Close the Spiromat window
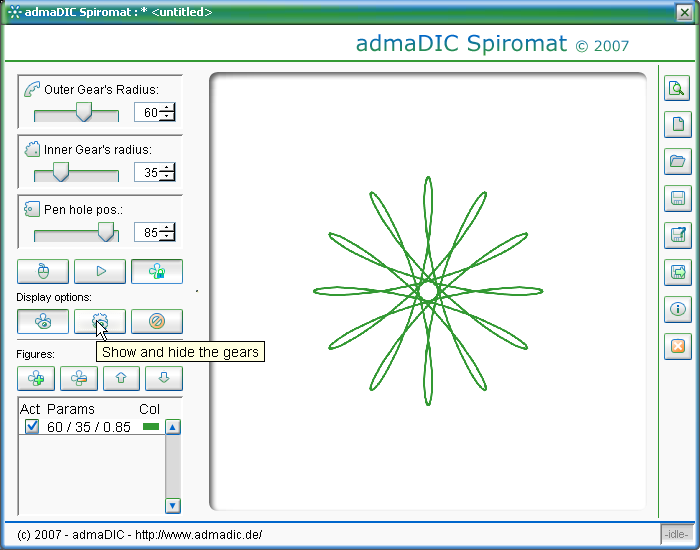The height and width of the screenshot is (550, 700). pyautogui.click(x=684, y=12)
